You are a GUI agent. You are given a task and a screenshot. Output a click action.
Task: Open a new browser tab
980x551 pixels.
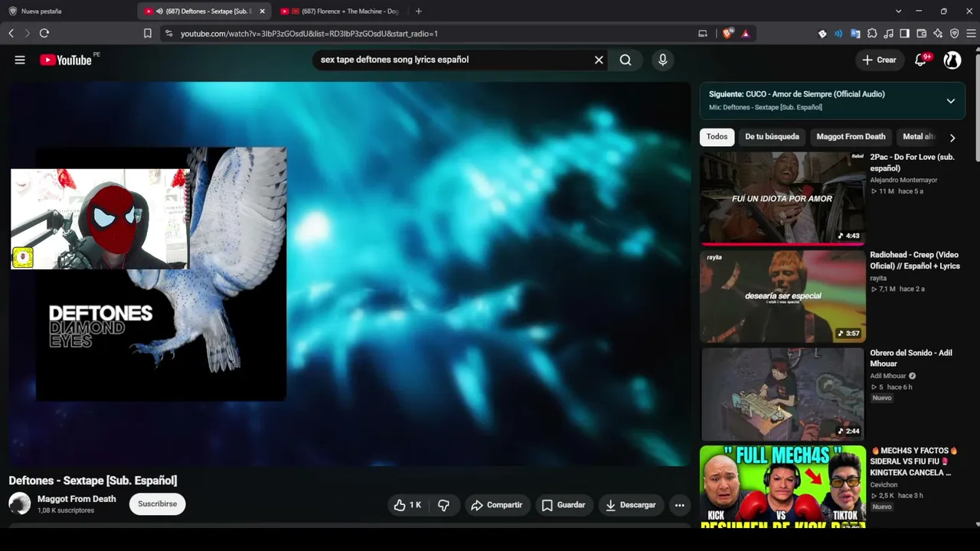click(x=418, y=11)
